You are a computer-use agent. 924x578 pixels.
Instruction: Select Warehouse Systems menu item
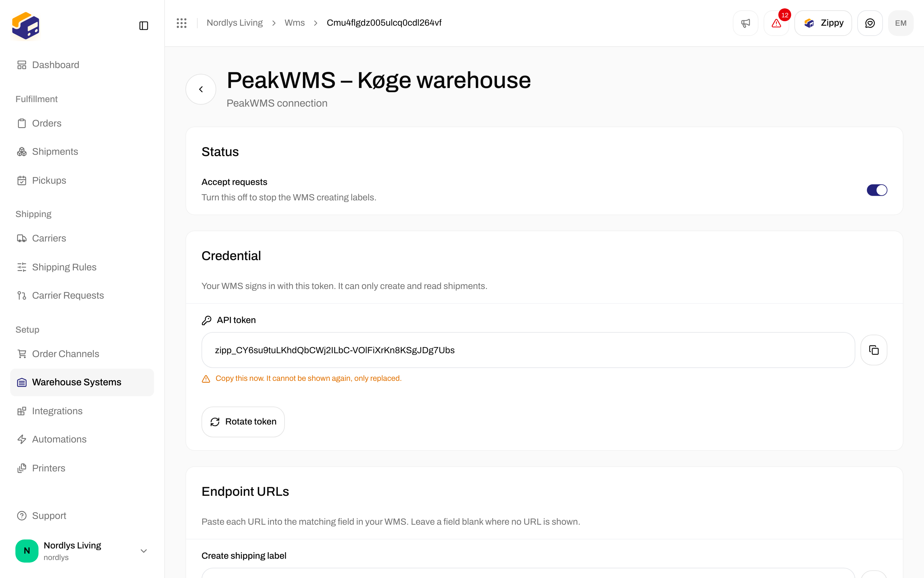pyautogui.click(x=82, y=382)
